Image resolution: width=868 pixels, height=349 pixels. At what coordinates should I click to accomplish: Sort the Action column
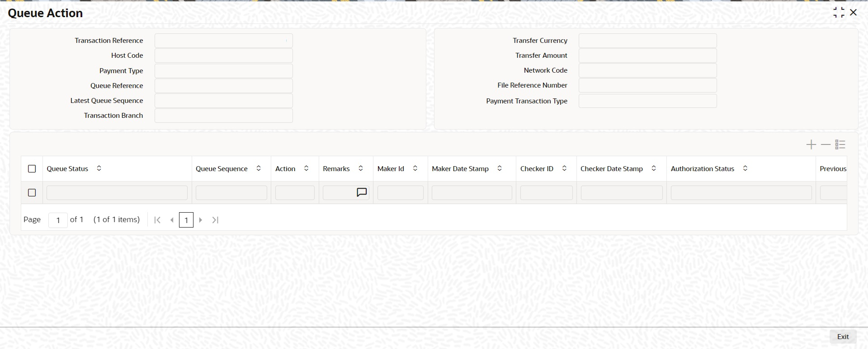(x=306, y=168)
